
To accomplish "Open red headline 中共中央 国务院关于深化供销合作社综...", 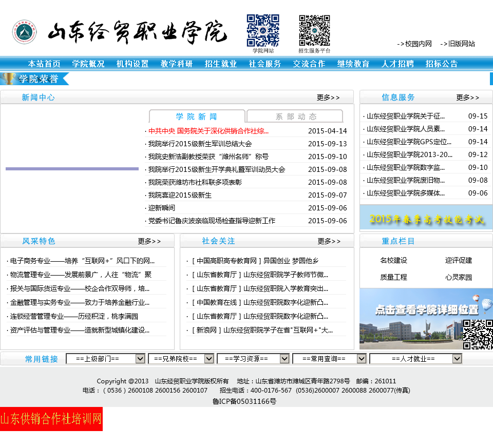I will (x=208, y=131).
